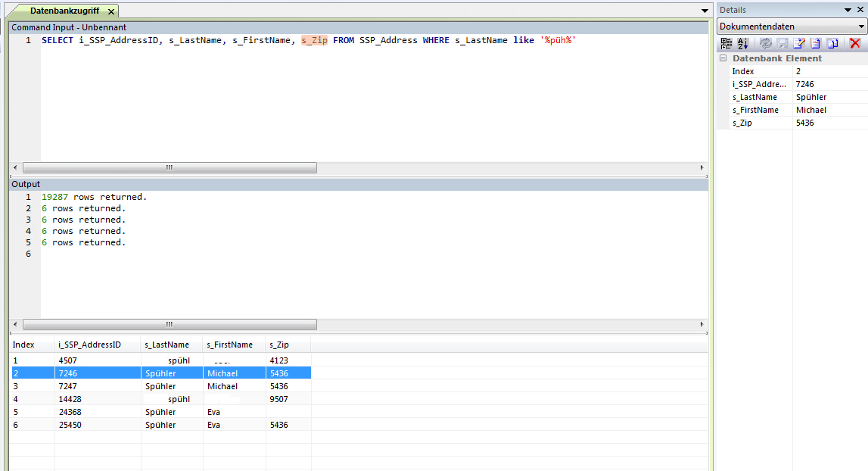Click the s_Zip value field 5436 in Details
This screenshot has height=471, width=868.
(829, 123)
